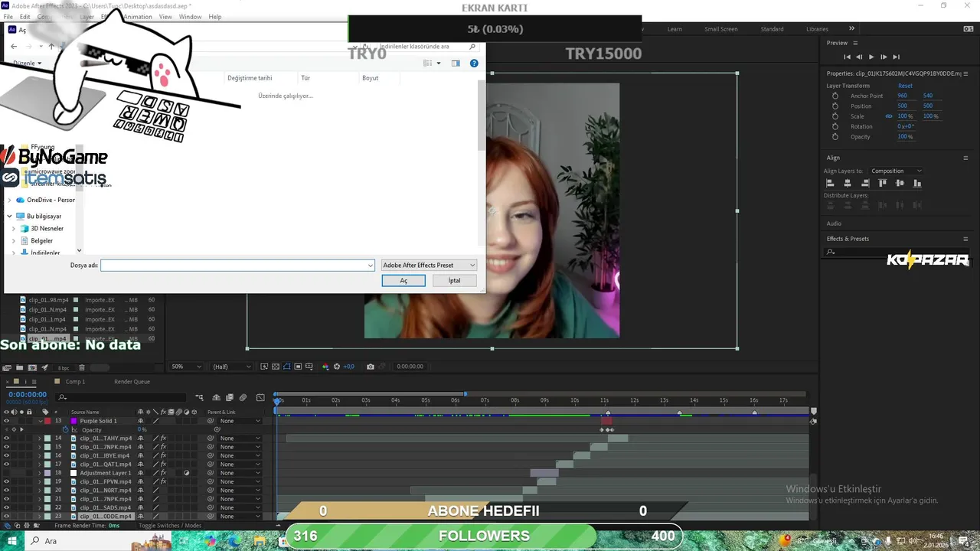The image size is (980, 551).
Task: Open parent dropdown for Purple Solid 1
Action: (x=240, y=421)
